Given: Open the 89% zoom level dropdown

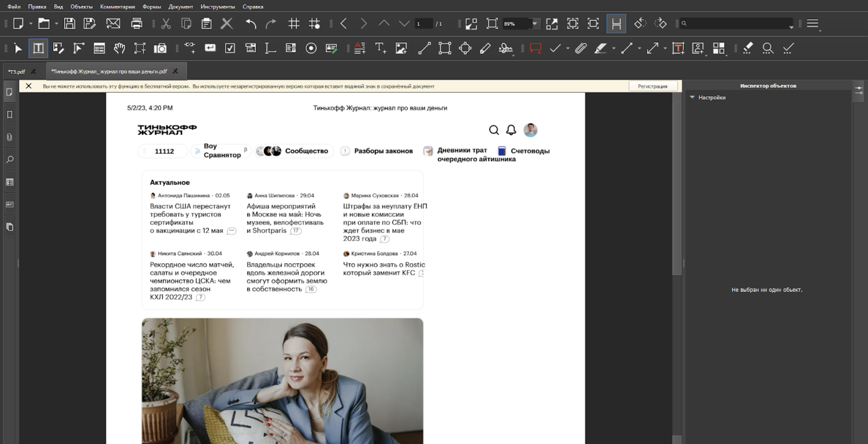Looking at the screenshot, I should (x=535, y=24).
